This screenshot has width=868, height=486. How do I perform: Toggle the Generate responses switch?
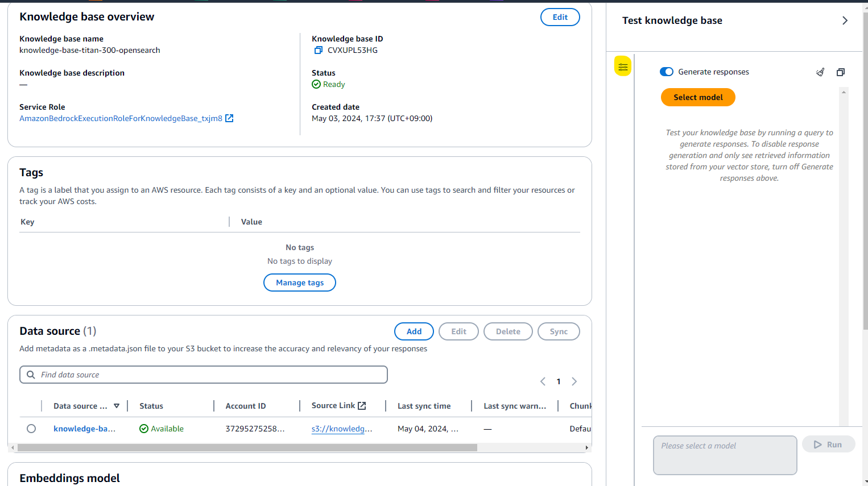click(666, 72)
